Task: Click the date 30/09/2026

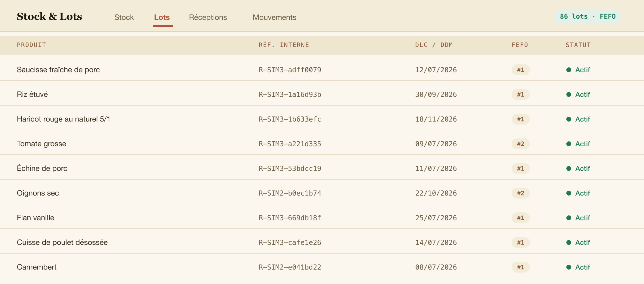Action: pyautogui.click(x=436, y=94)
